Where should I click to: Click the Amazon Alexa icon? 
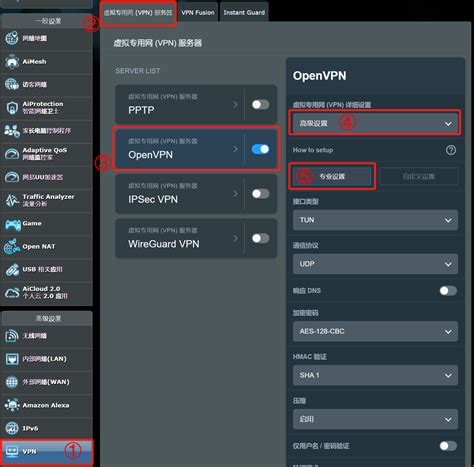(x=12, y=405)
